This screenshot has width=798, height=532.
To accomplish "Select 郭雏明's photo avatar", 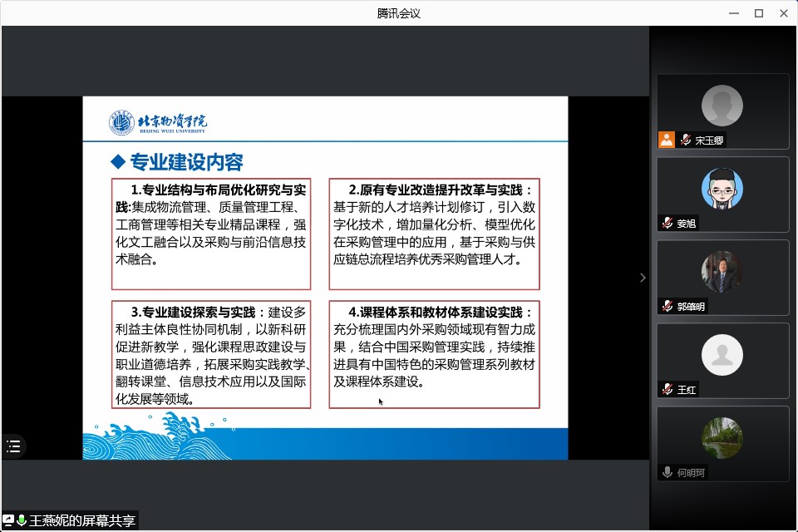I will [x=722, y=272].
